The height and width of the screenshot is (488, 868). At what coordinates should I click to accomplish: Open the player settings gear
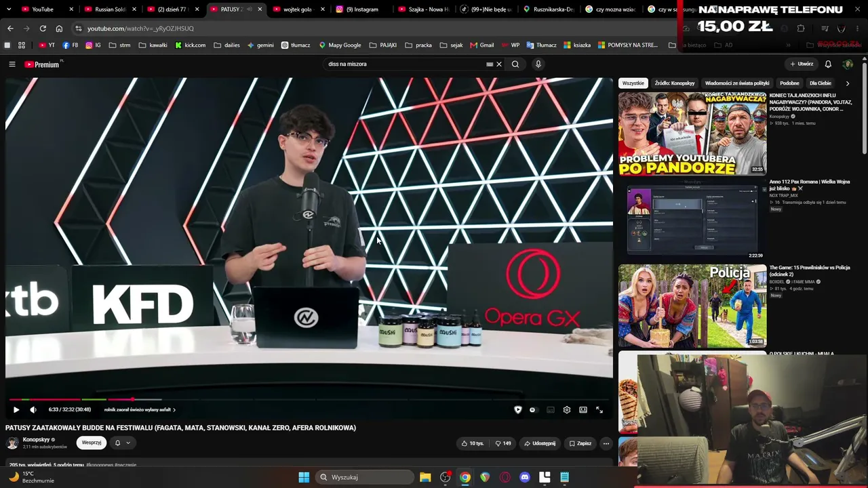[567, 409]
